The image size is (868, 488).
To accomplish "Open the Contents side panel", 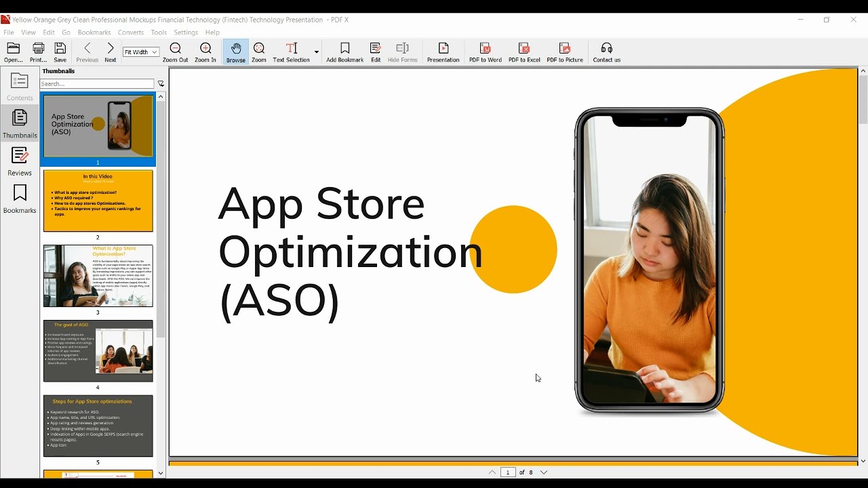I will pyautogui.click(x=20, y=87).
